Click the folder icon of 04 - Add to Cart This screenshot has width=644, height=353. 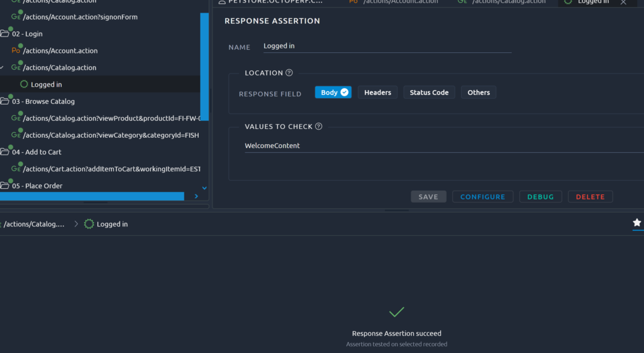4,152
